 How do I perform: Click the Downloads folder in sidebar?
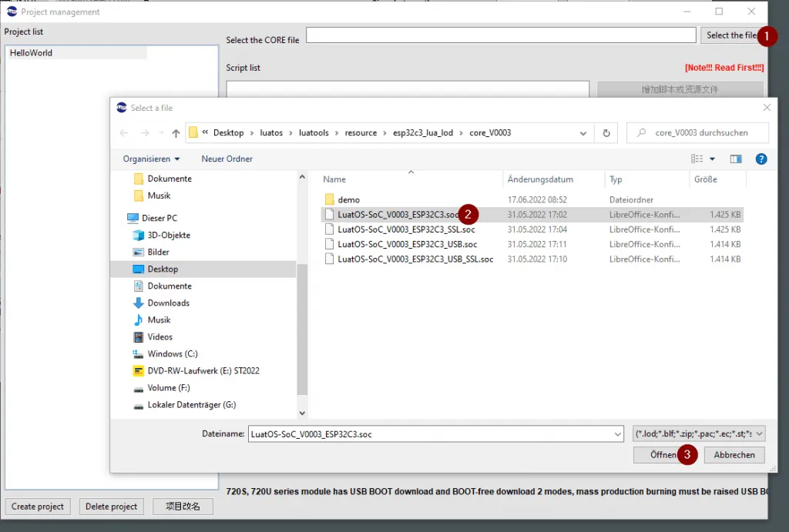click(168, 303)
